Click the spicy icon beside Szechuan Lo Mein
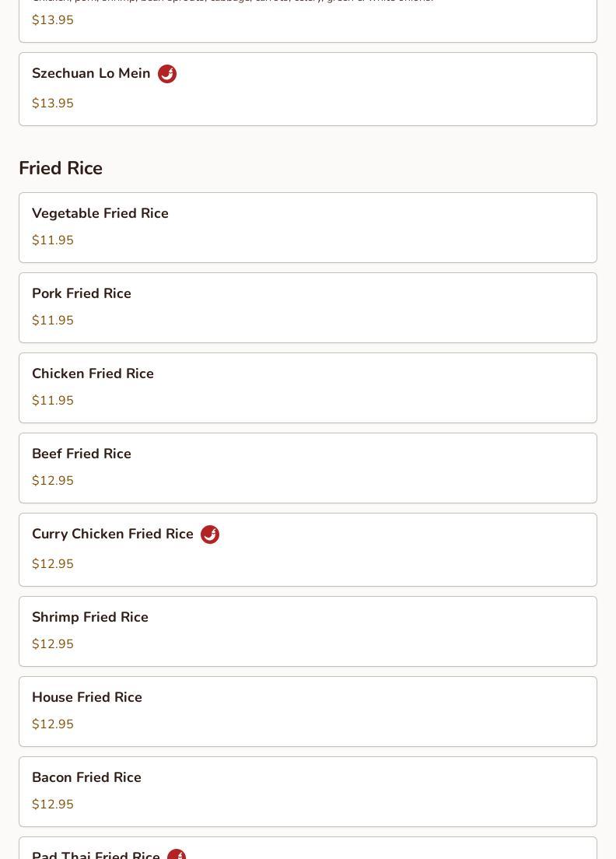 167,74
